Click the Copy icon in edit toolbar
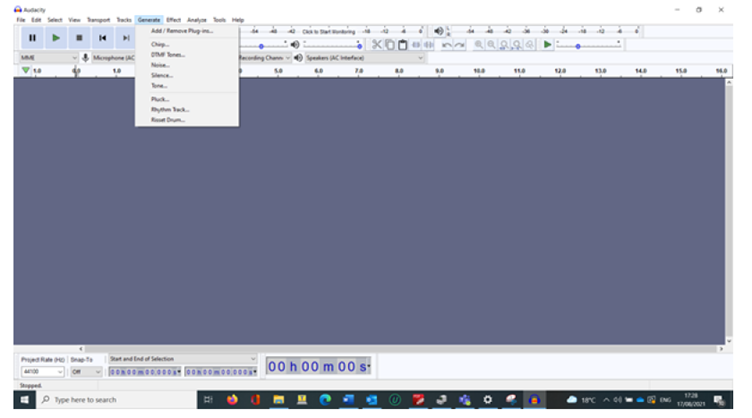 (390, 45)
